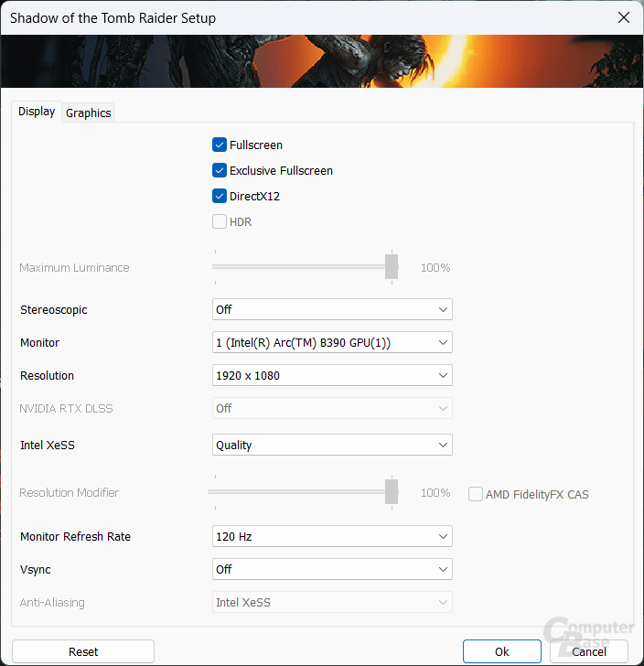
Task: Switch to the Graphics tab
Action: [89, 113]
